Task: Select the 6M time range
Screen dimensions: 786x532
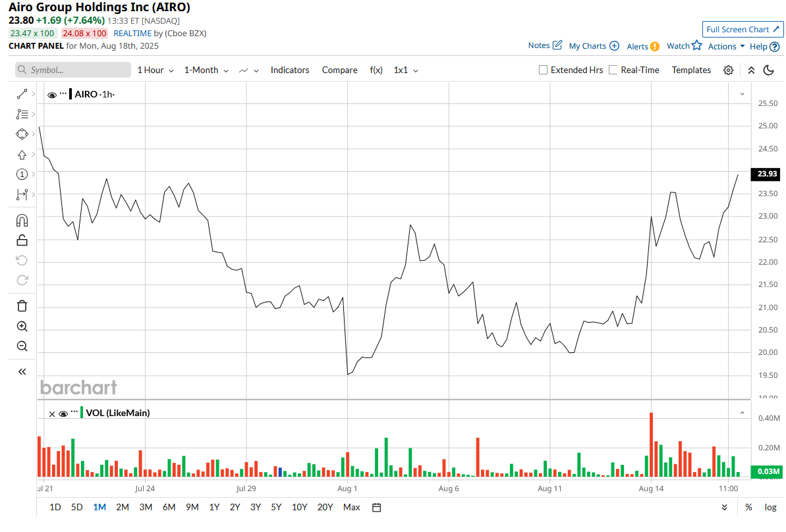Action: point(169,508)
